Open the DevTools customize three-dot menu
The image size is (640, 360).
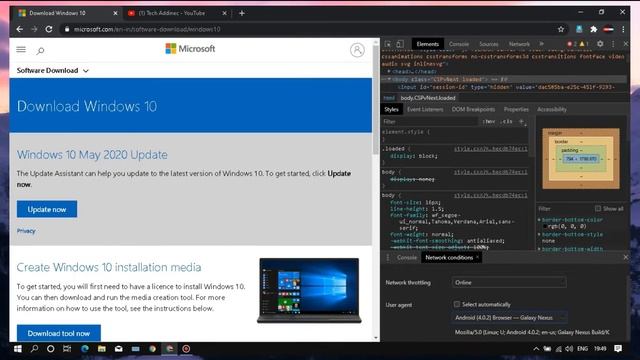tap(613, 44)
